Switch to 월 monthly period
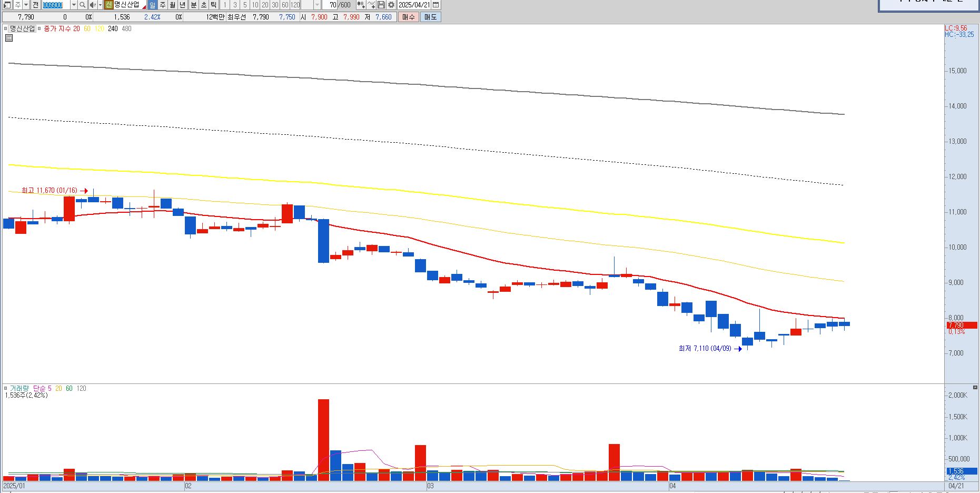The height and width of the screenshot is (493, 980). tap(173, 5)
